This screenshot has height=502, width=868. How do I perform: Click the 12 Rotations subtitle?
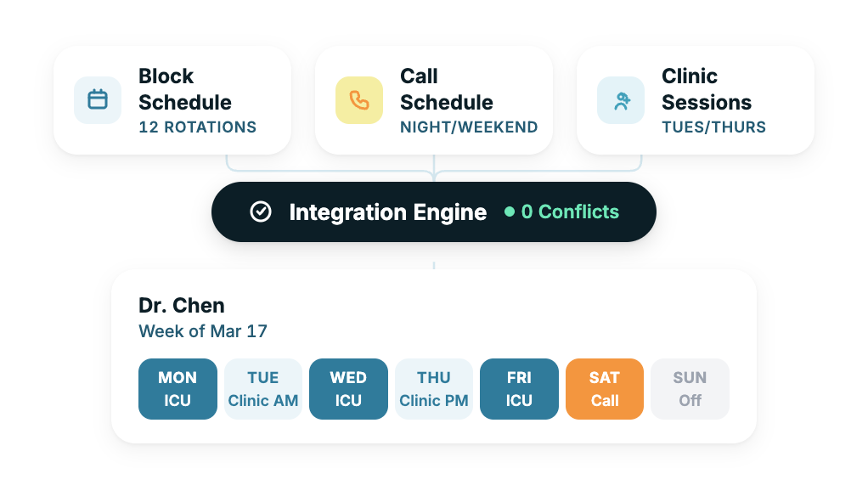197,127
